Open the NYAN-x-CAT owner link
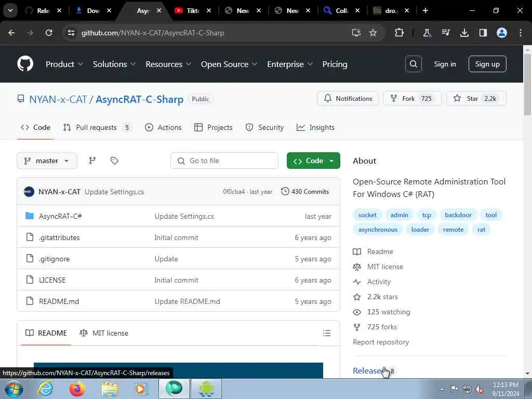Viewport: 532px width, 399px height. coord(58,99)
